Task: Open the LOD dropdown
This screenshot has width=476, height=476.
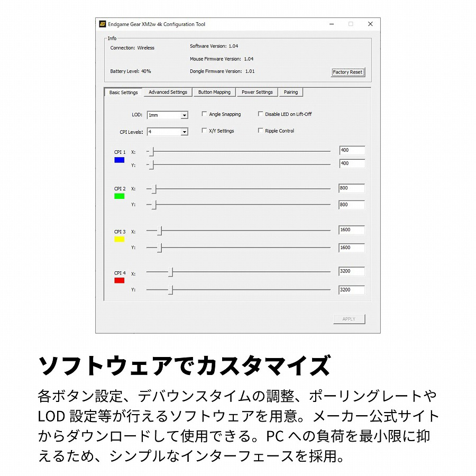Action: [184, 115]
